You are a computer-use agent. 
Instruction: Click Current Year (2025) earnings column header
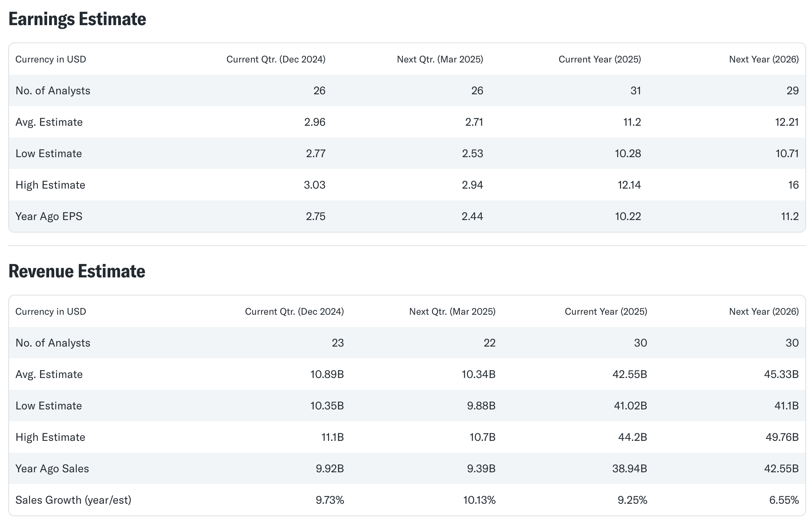(600, 59)
